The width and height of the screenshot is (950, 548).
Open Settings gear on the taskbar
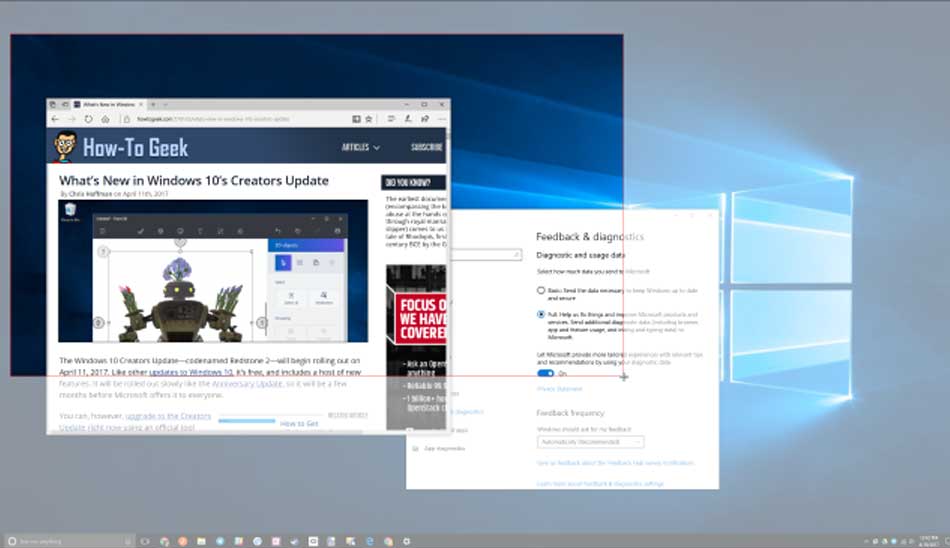pos(407,541)
